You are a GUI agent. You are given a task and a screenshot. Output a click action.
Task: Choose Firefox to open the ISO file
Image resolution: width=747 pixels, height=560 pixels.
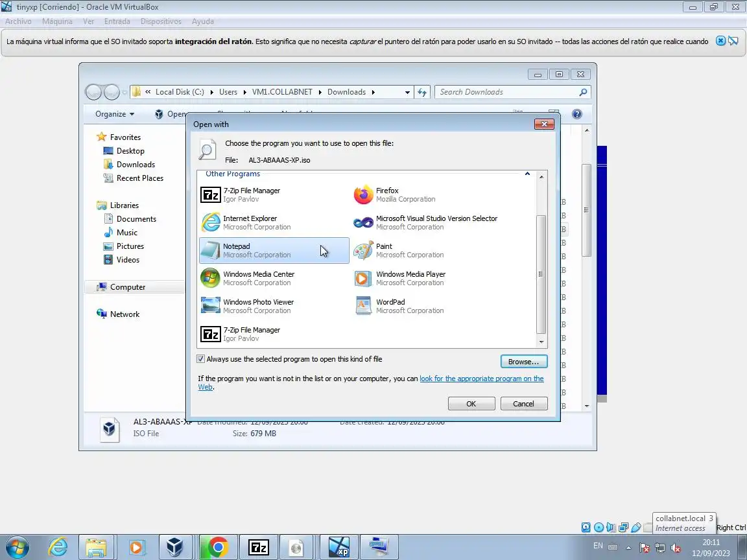pyautogui.click(x=427, y=194)
